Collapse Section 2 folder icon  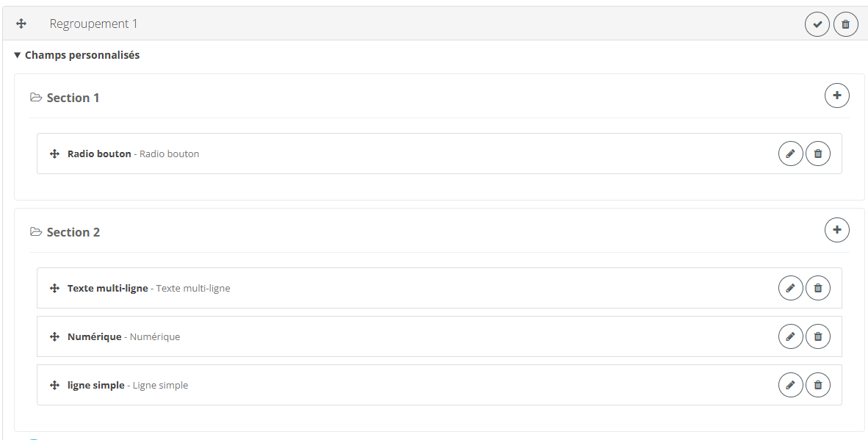coord(36,232)
